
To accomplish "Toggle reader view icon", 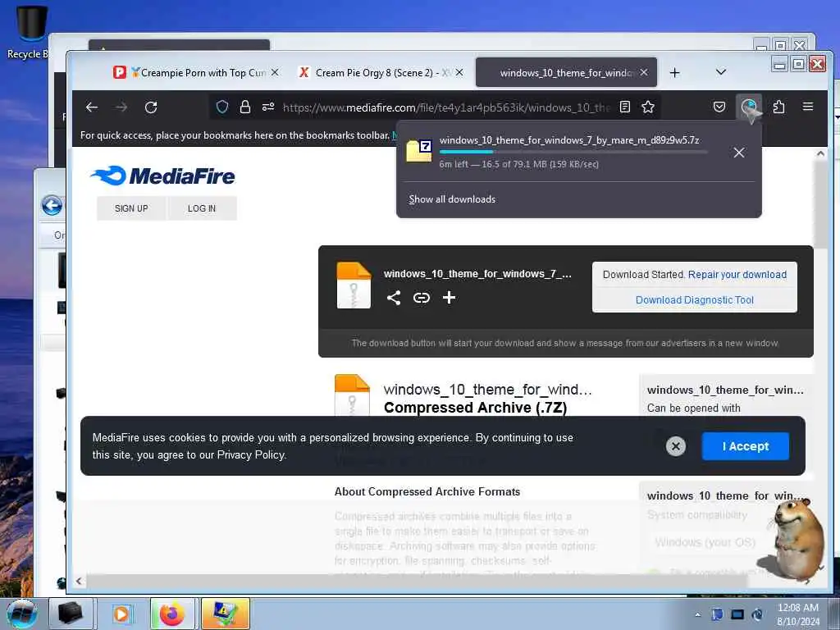I will pos(624,107).
